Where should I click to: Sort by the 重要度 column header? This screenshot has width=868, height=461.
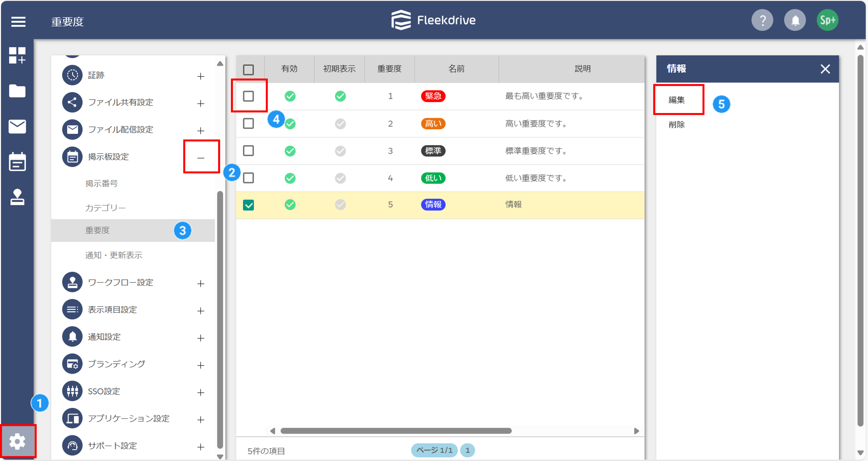(389, 69)
